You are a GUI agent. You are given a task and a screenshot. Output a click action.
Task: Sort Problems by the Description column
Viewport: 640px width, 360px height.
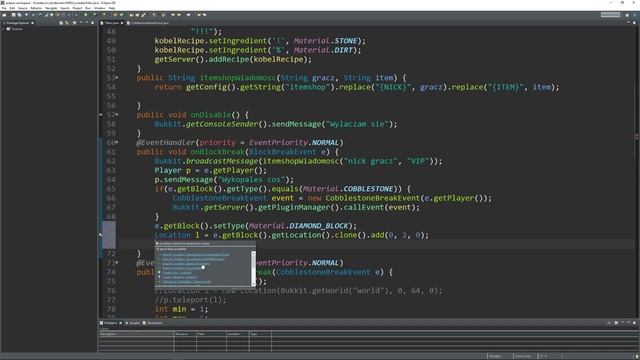136,334
